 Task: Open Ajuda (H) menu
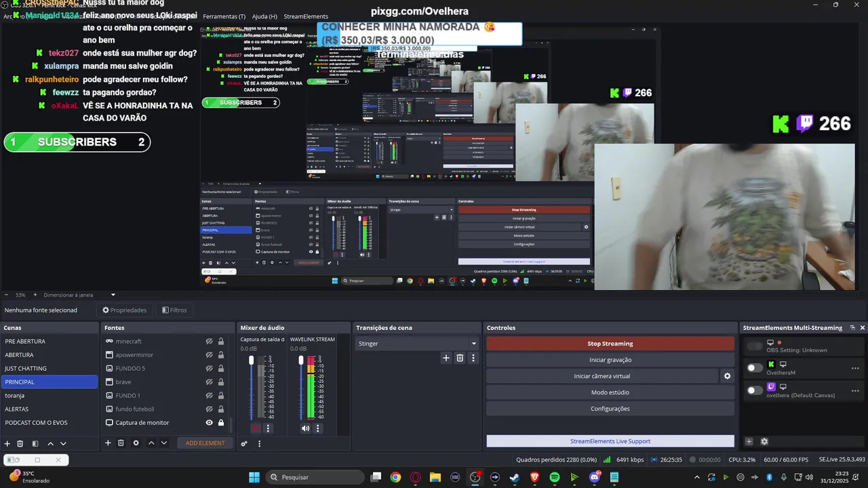pos(264,16)
